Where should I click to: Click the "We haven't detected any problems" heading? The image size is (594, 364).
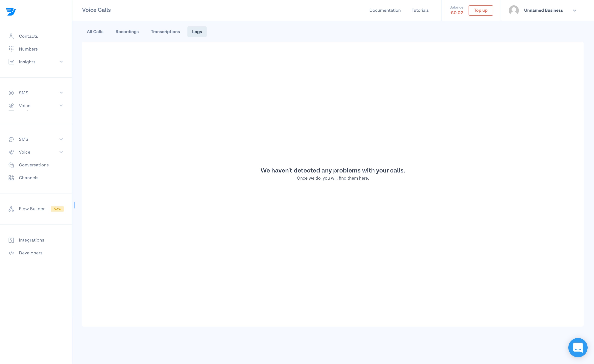click(x=333, y=170)
